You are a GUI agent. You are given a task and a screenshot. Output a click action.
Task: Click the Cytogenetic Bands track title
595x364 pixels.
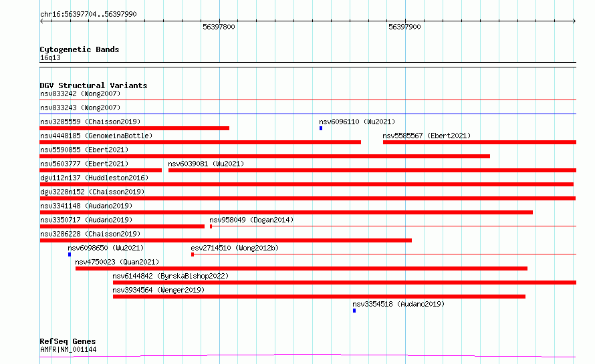pos(80,49)
